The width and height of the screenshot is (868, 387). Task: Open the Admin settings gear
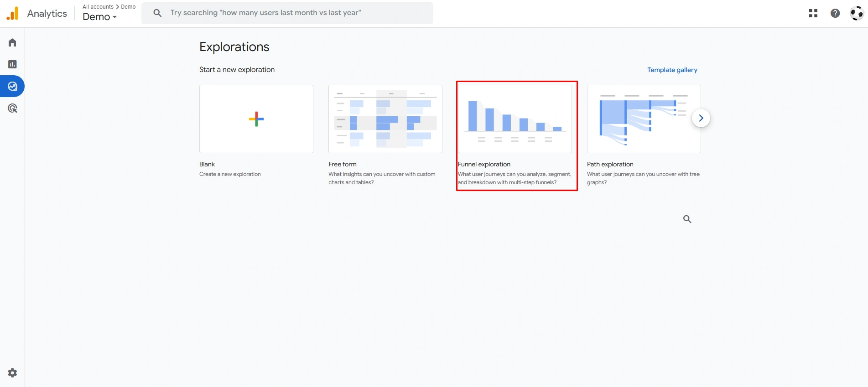pyautogui.click(x=12, y=373)
